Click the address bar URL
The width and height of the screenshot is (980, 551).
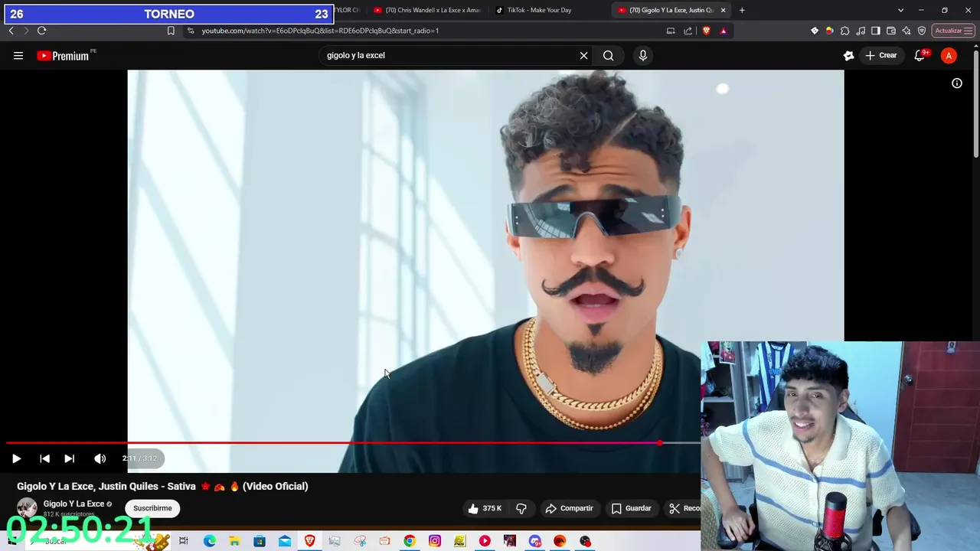(320, 31)
